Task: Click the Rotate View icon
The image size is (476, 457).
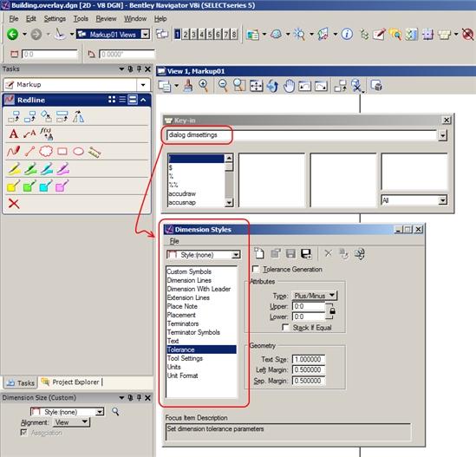Action: (272, 86)
